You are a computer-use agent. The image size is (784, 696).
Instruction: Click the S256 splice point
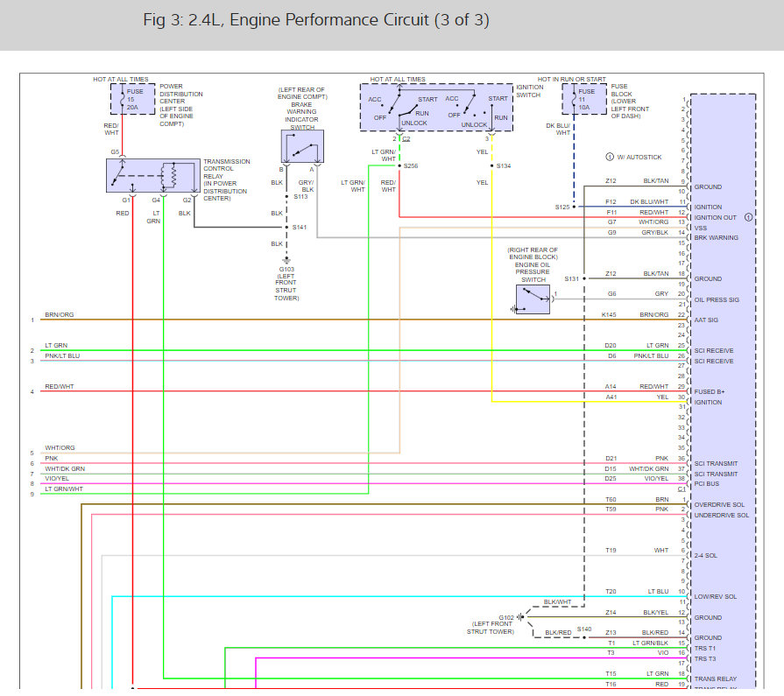coord(399,165)
